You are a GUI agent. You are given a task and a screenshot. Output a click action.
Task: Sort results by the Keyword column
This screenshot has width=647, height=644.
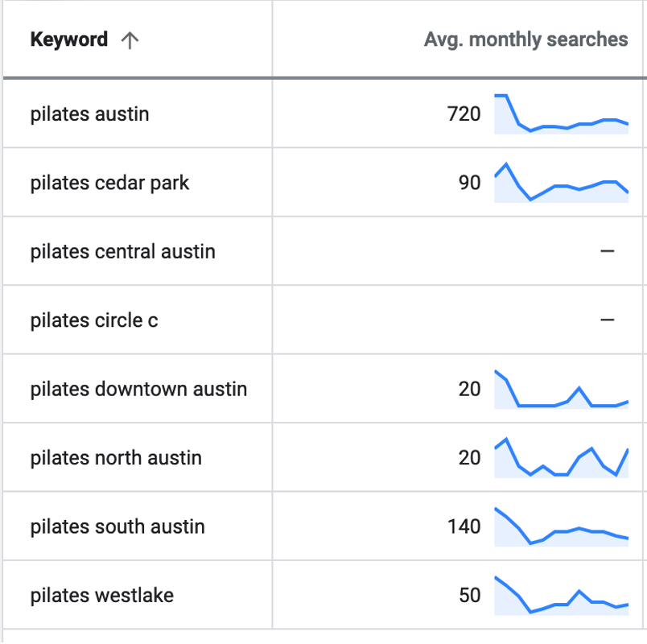tap(69, 39)
